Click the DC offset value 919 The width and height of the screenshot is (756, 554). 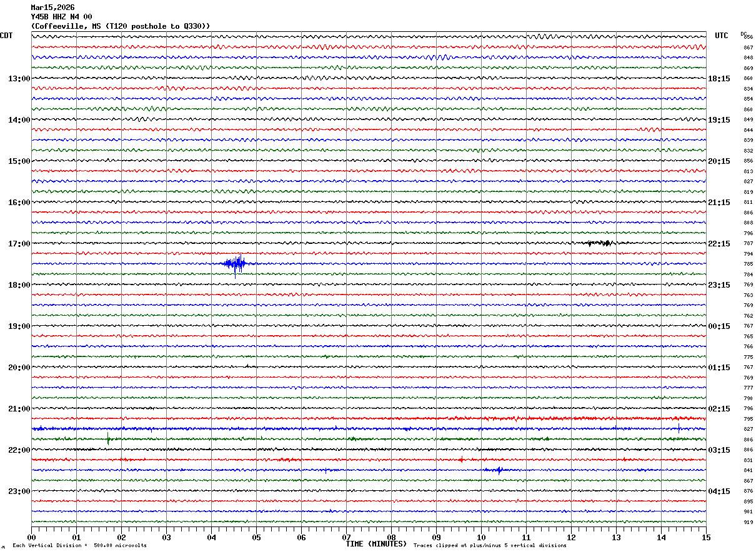748,522
